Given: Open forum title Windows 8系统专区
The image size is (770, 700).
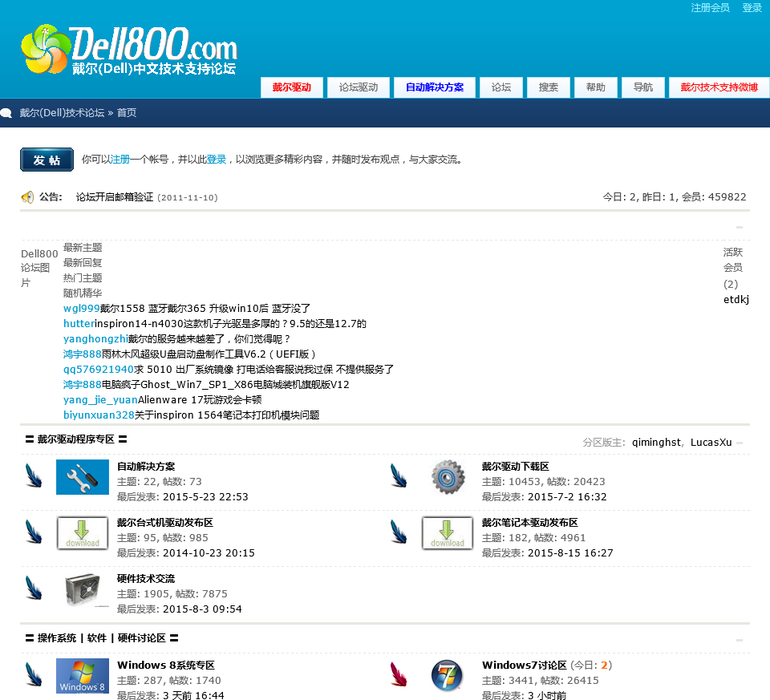Looking at the screenshot, I should pyautogui.click(x=166, y=666).
